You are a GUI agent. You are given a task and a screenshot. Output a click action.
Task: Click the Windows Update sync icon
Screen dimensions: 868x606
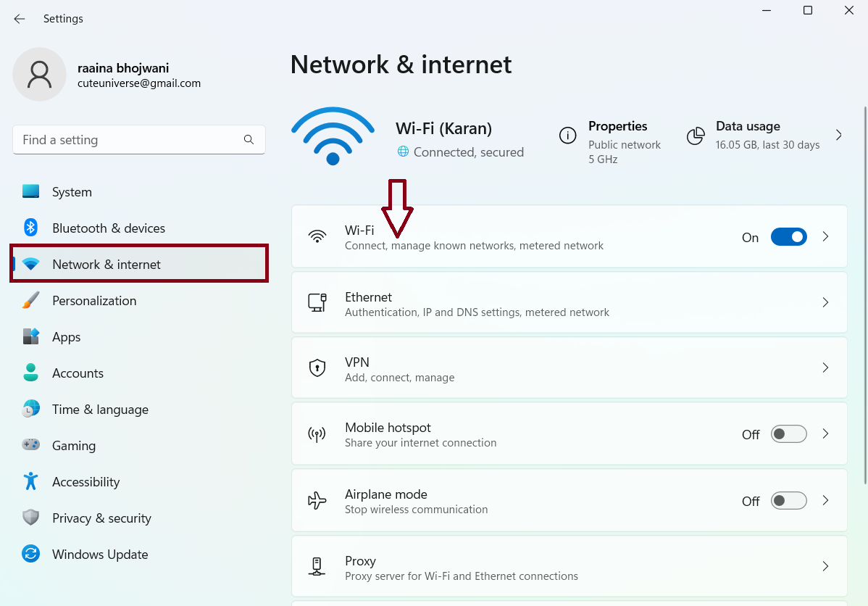tap(30, 554)
